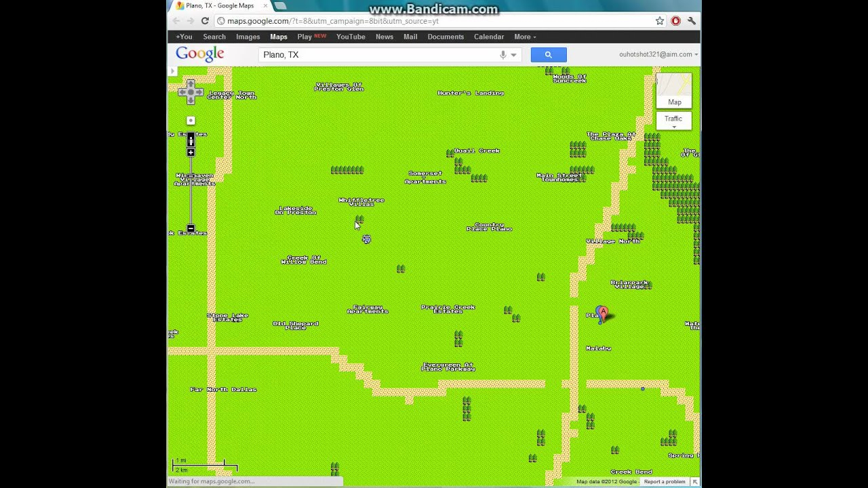Open the More dropdown in Google bar
Screen dimensions: 868x488
tap(525, 37)
